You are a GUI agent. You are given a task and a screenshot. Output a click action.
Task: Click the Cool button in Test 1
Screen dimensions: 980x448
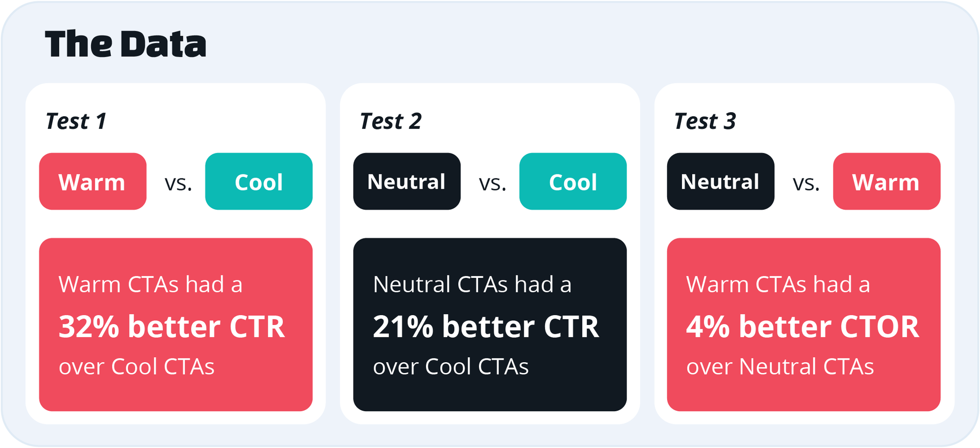pyautogui.click(x=259, y=181)
